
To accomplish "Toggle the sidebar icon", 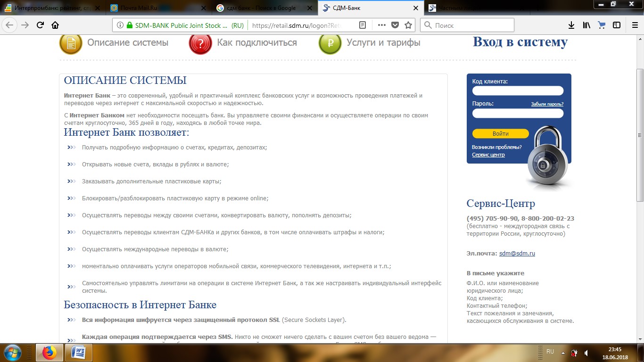I will pos(617,25).
